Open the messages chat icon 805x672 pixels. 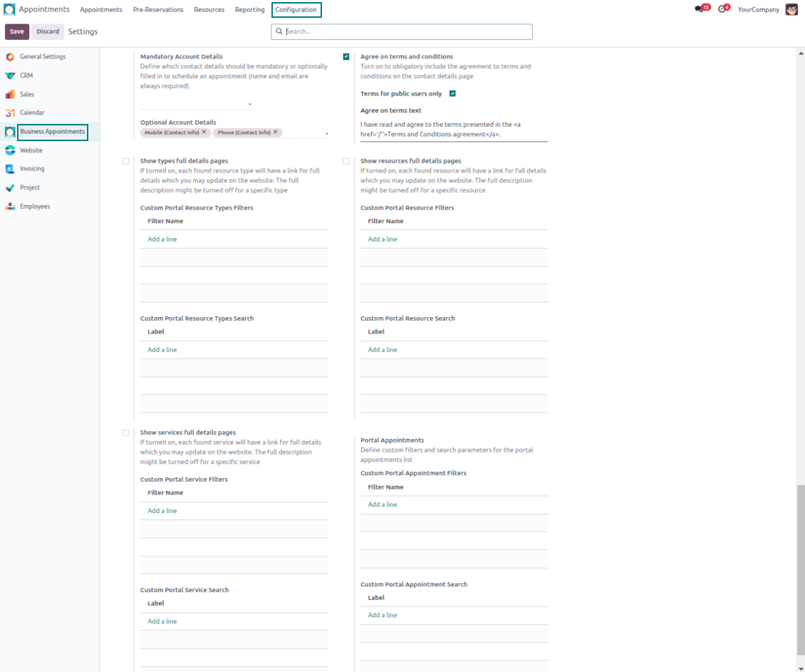click(x=700, y=9)
